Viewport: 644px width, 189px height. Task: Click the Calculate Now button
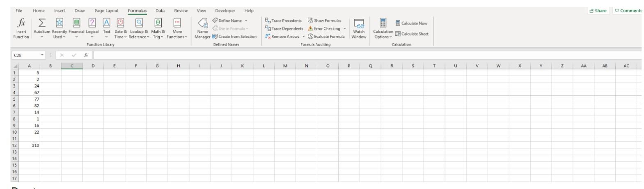tap(411, 23)
